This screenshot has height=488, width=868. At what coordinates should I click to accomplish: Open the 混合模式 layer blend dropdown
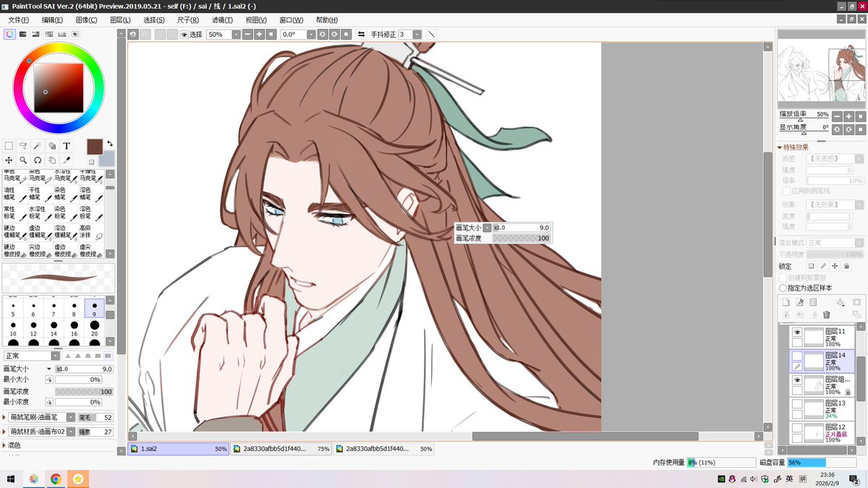click(x=859, y=243)
